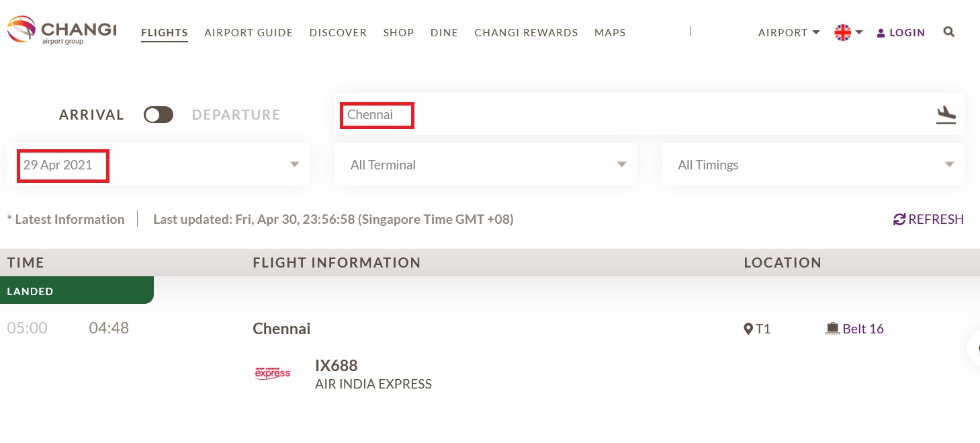
Task: Open the FLIGHTS menu
Action: point(165,32)
